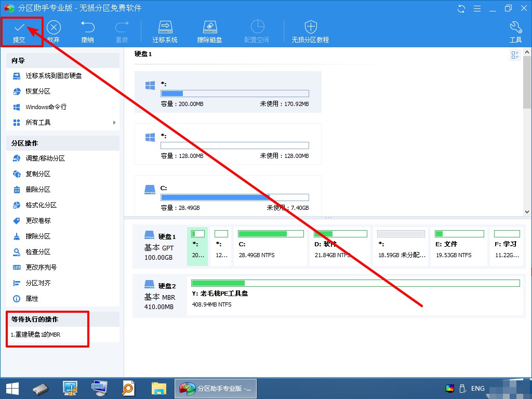The width and height of the screenshot is (532, 399).
Task: Open the 擦除磁盘 wipe disk tool
Action: [209, 32]
